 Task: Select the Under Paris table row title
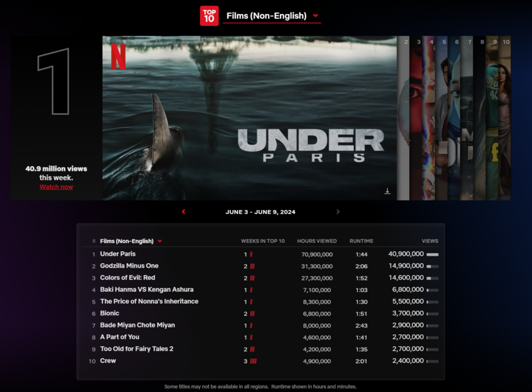pos(118,254)
